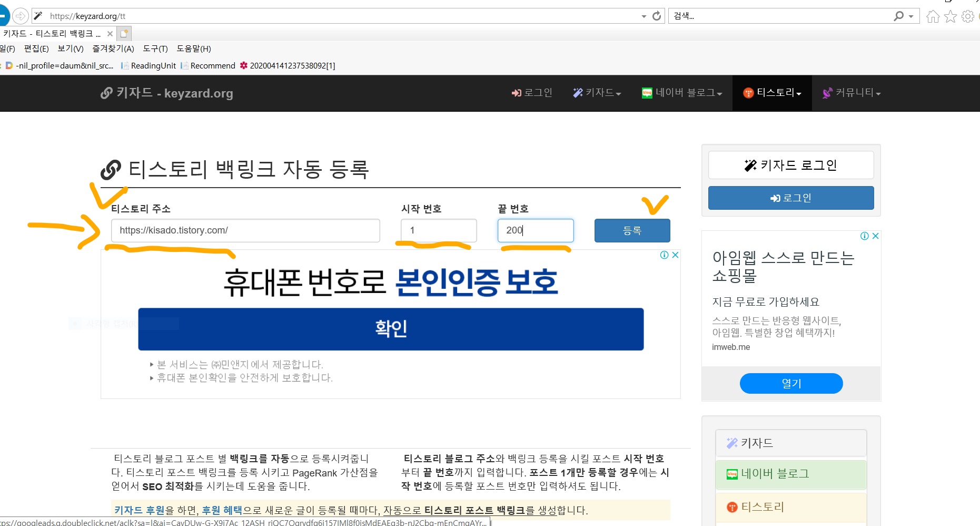This screenshot has height=526, width=980.
Task: Click 티스토리 nav orange icon
Action: pos(748,93)
